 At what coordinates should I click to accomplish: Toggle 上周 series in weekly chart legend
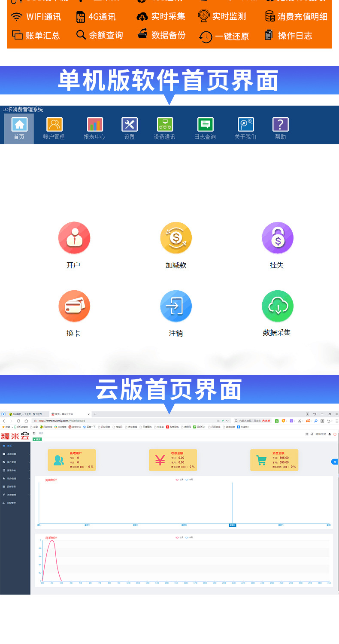pos(179,479)
